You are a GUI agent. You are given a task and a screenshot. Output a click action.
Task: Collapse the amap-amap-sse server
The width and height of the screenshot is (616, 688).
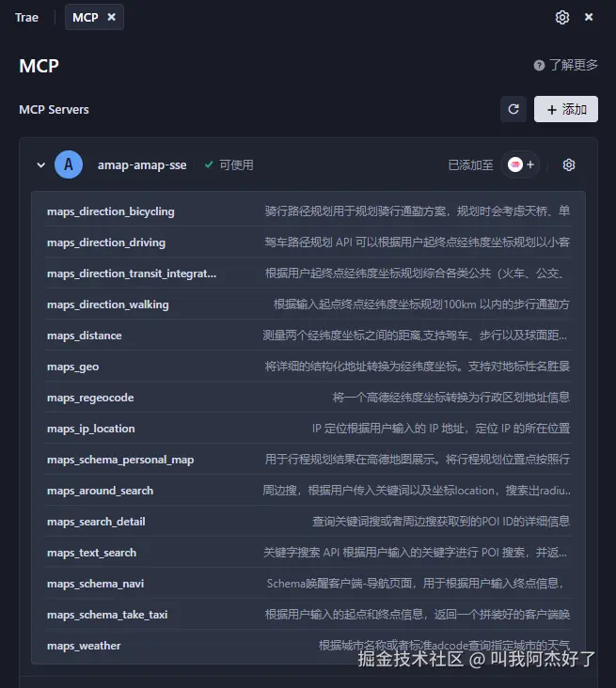[x=40, y=165]
